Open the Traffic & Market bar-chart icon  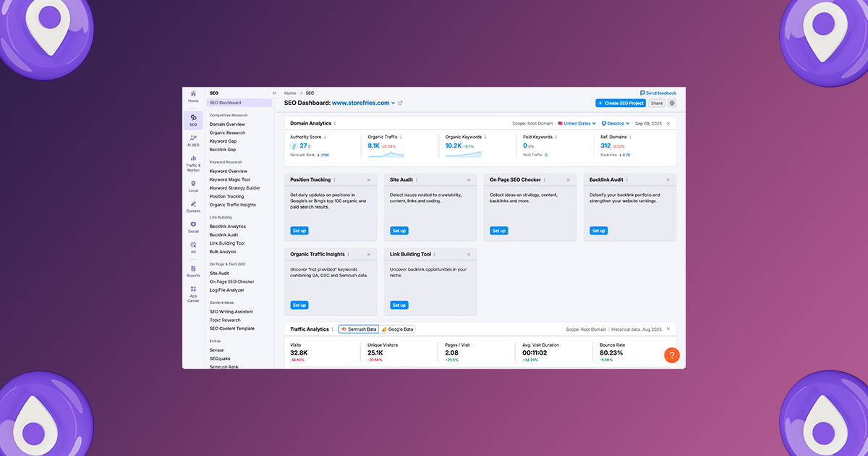pyautogui.click(x=193, y=158)
